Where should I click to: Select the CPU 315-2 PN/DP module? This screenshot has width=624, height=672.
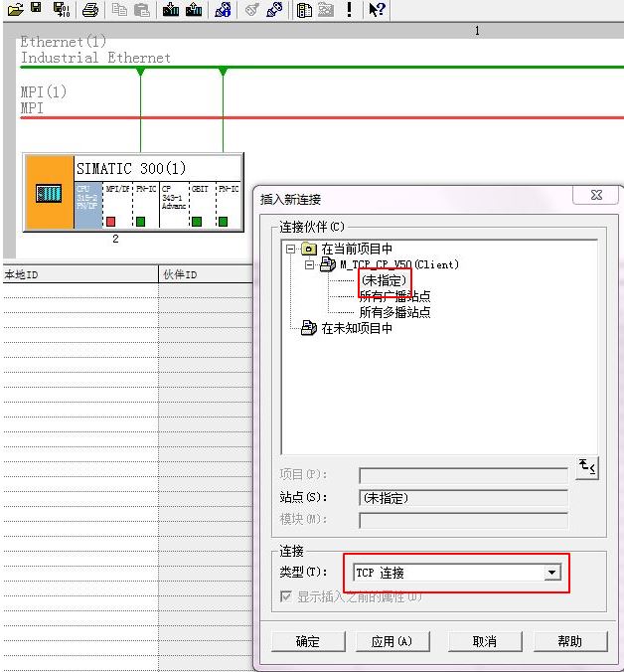pos(88,205)
